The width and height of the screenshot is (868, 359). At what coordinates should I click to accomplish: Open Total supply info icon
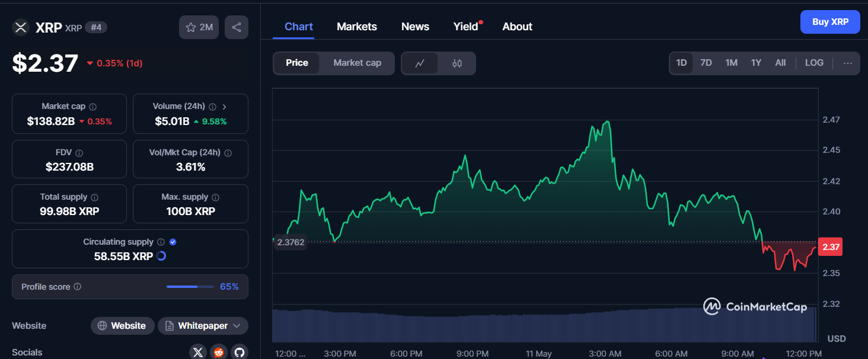[x=95, y=197]
